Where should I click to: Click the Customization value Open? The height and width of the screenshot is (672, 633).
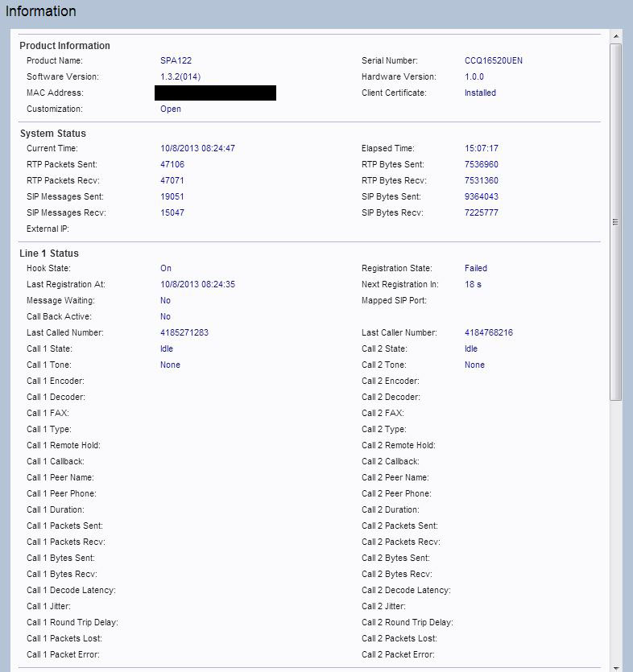[x=171, y=109]
